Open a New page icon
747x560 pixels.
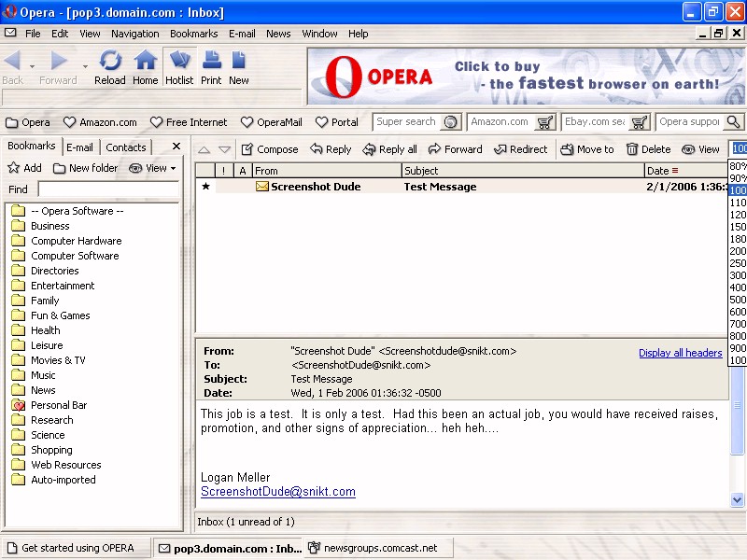coord(239,61)
